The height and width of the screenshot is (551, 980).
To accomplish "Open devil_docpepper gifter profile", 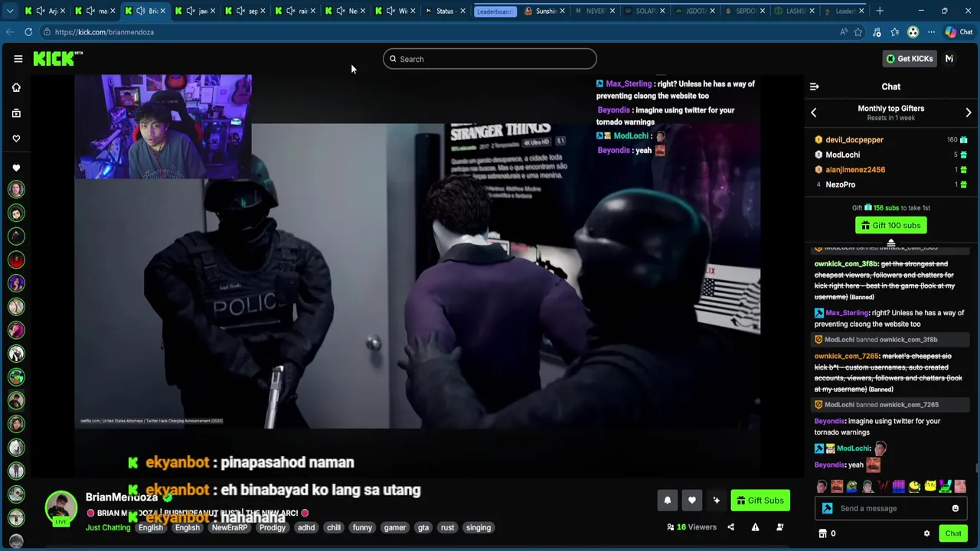I will point(854,140).
